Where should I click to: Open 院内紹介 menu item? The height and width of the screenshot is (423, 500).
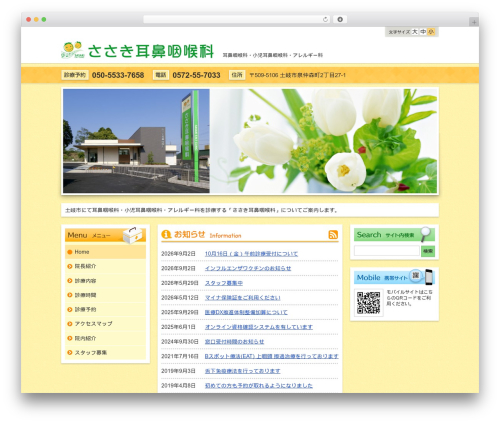click(x=105, y=338)
